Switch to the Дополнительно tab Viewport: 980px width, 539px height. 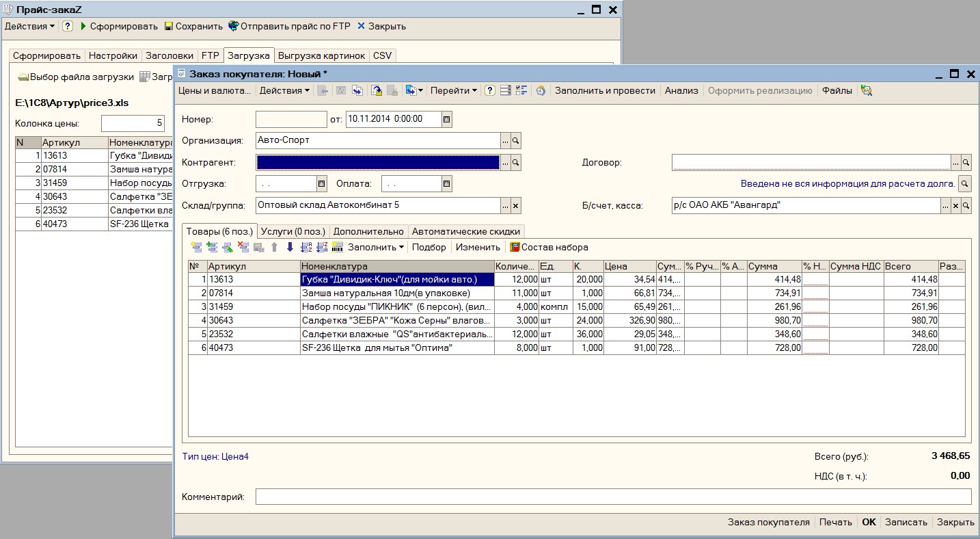(x=369, y=231)
